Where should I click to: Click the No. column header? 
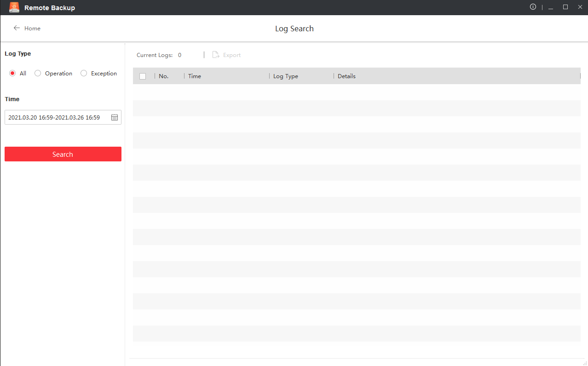[164, 76]
